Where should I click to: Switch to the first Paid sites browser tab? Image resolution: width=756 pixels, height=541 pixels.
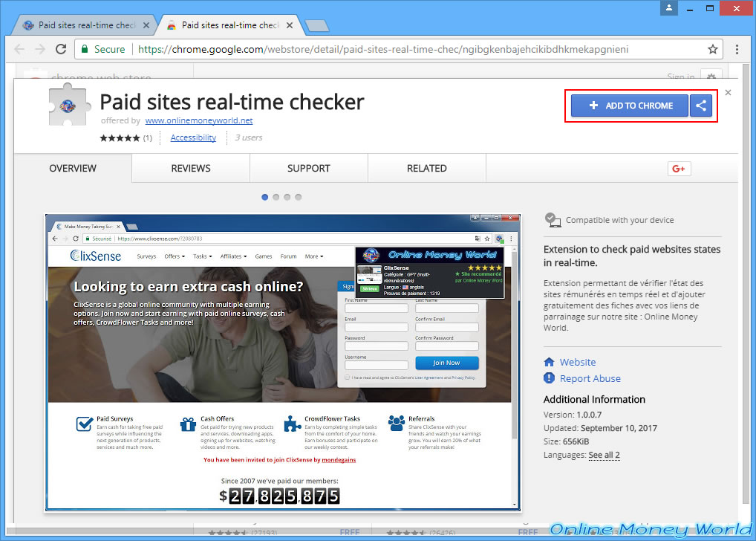(83, 25)
